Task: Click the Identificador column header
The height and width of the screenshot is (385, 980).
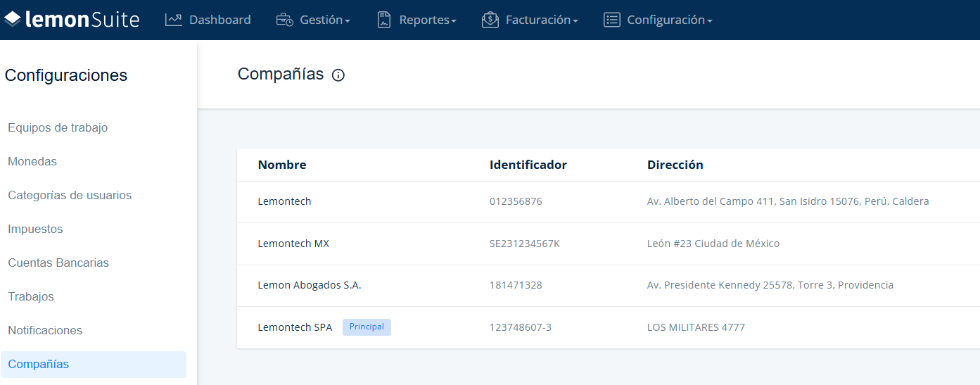Action: tap(528, 165)
